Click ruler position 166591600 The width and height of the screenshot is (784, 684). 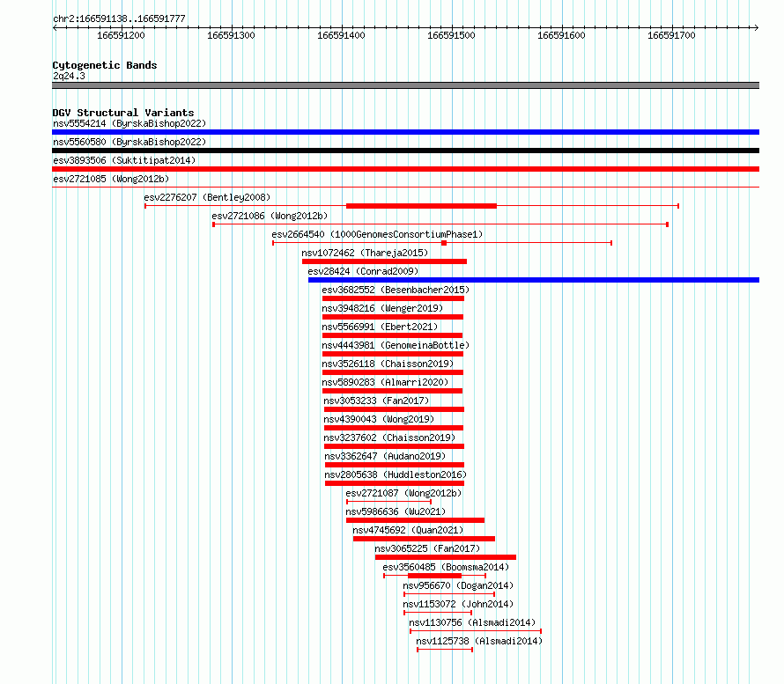(x=561, y=35)
